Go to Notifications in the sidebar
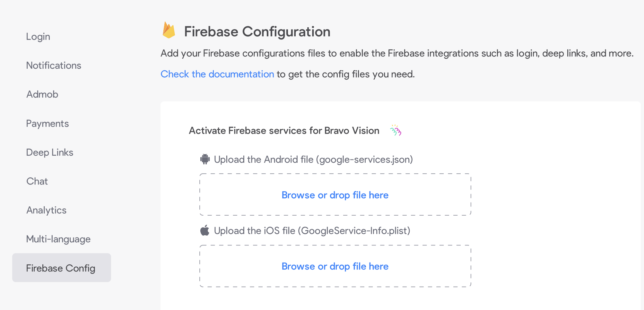Viewport: 644px width, 310px height. pos(53,65)
